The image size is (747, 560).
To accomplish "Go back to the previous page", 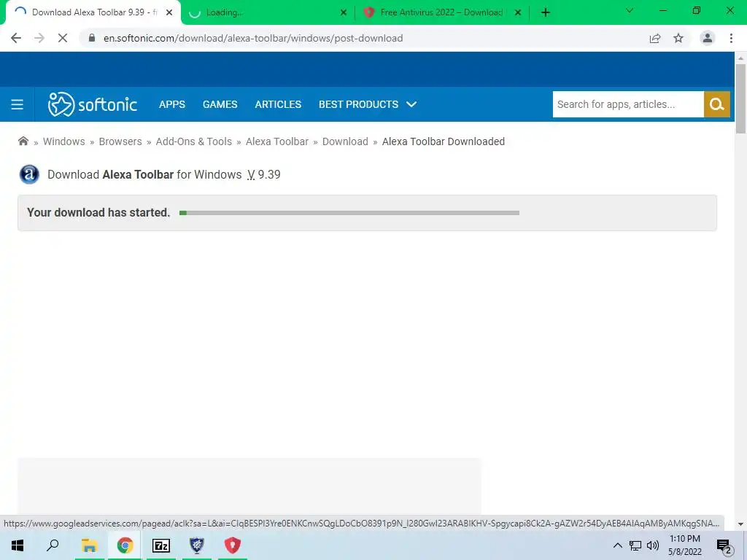I will [16, 38].
